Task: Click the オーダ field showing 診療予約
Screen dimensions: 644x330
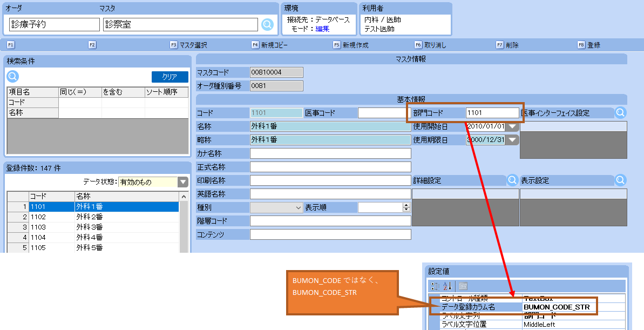Action: tap(54, 24)
